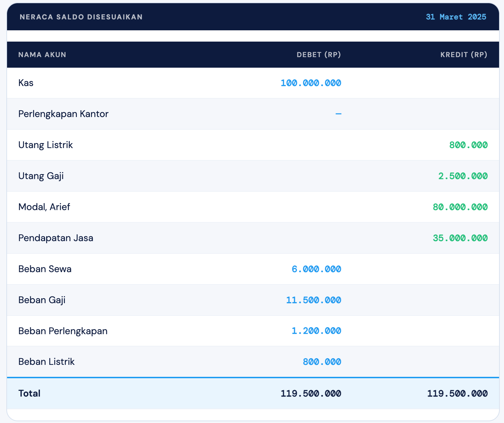504x423 pixels.
Task: Select the Kredit (Rp) column header
Action: coord(463,55)
